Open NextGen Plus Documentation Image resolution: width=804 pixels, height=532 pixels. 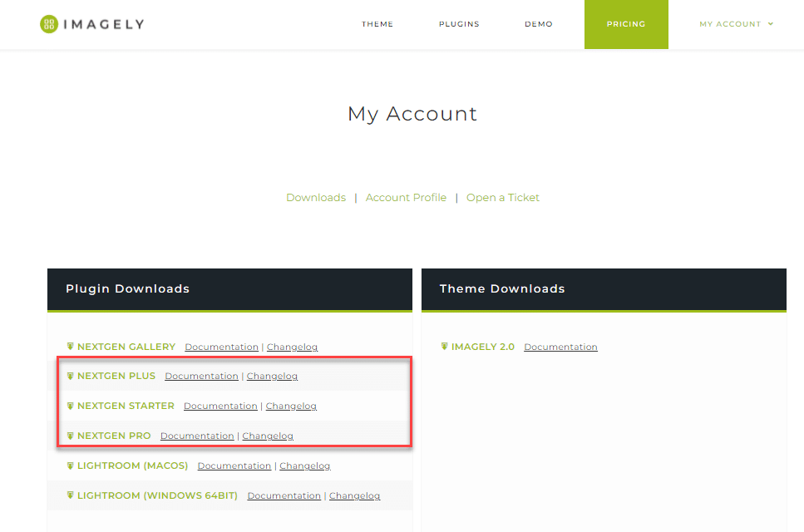pos(201,377)
